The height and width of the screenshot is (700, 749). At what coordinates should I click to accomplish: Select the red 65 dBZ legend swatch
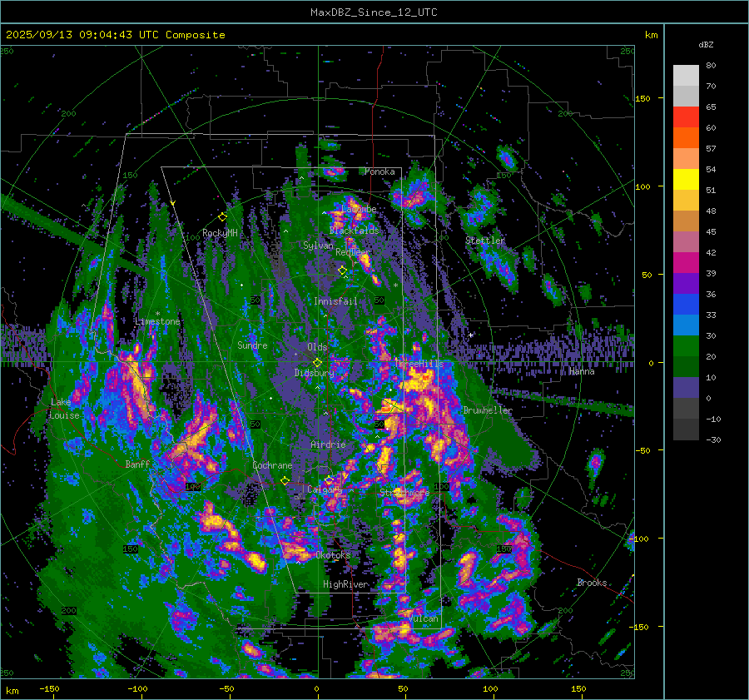pos(686,117)
